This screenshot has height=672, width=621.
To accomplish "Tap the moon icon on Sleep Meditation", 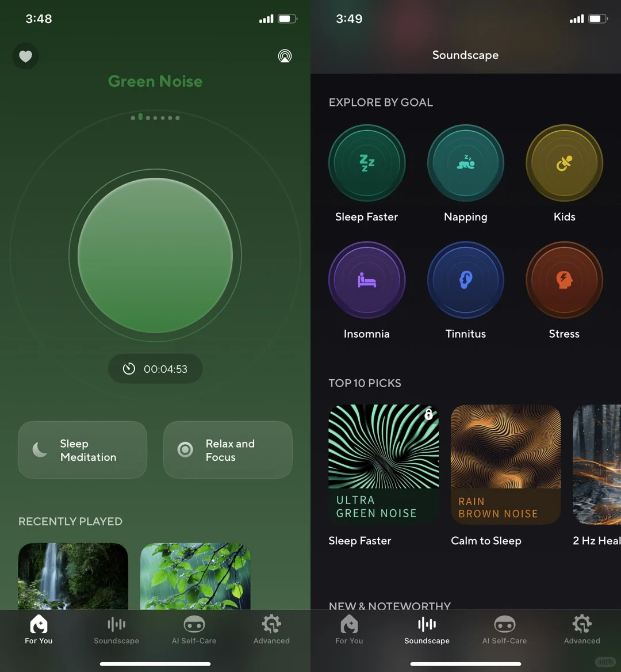I will [x=40, y=449].
